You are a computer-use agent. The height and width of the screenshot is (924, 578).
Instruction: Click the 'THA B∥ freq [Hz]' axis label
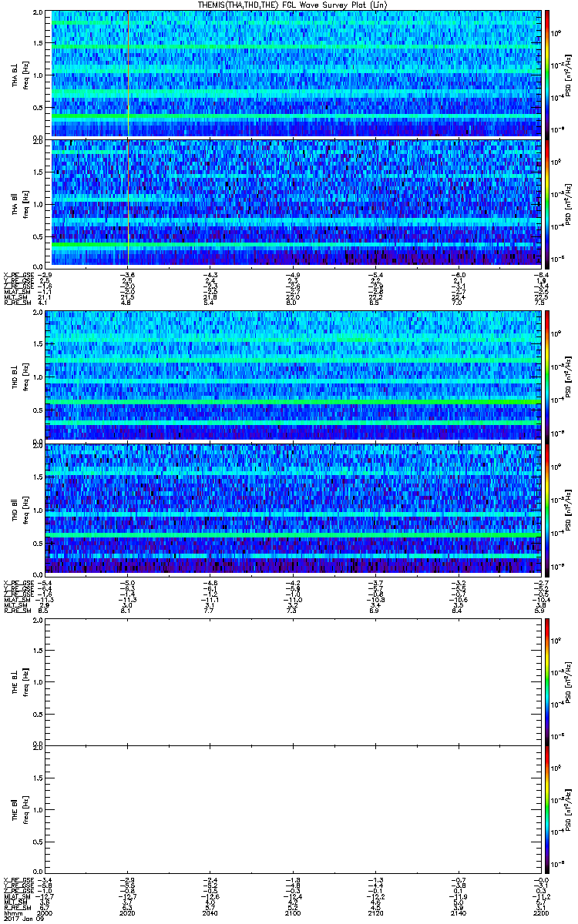point(20,203)
